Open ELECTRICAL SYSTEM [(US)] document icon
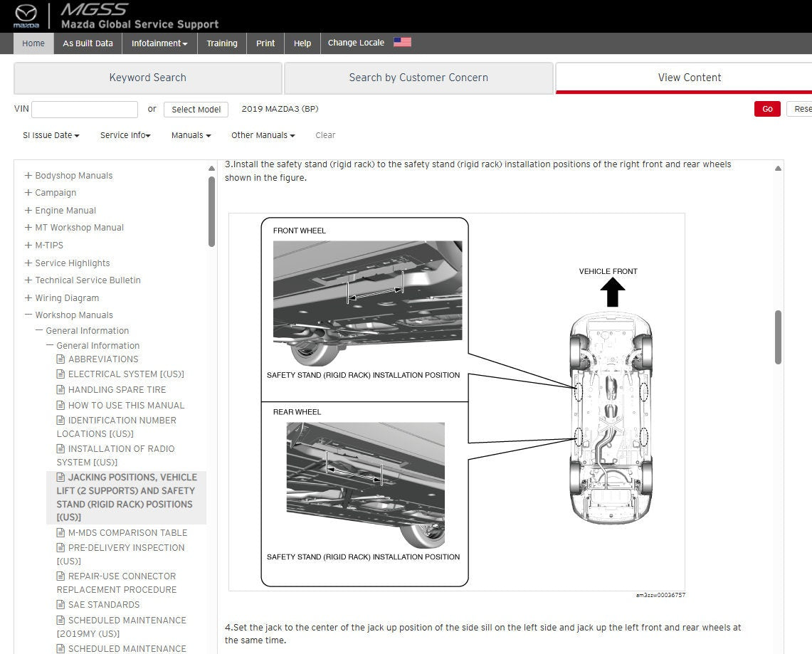 [x=60, y=374]
